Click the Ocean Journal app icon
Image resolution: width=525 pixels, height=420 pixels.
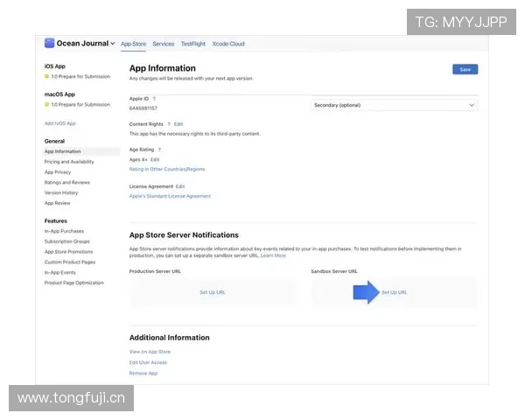click(x=50, y=43)
